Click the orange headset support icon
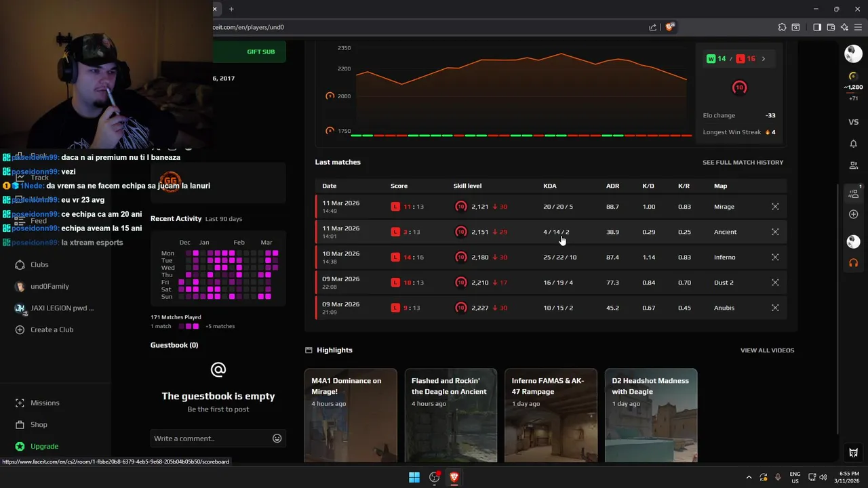 tap(853, 262)
